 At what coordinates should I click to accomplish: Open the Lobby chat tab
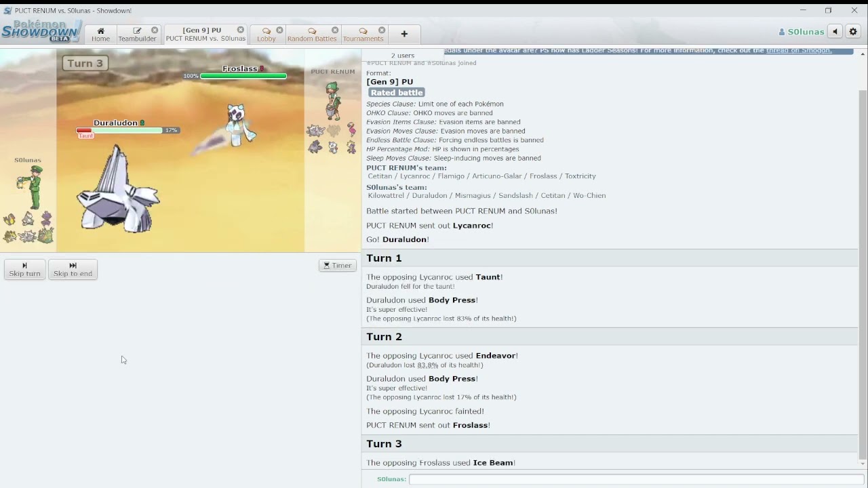pyautogui.click(x=267, y=35)
